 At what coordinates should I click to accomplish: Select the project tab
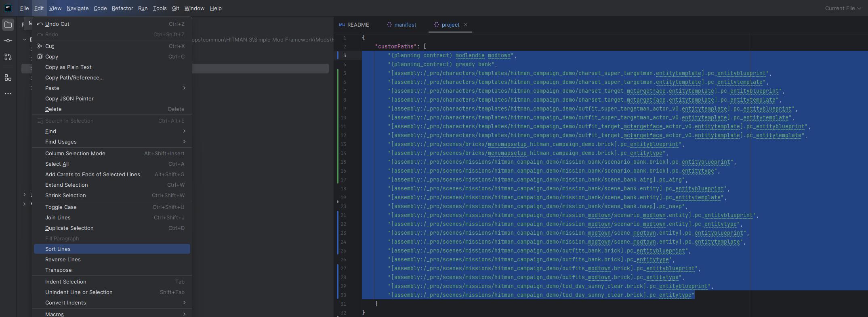click(450, 25)
